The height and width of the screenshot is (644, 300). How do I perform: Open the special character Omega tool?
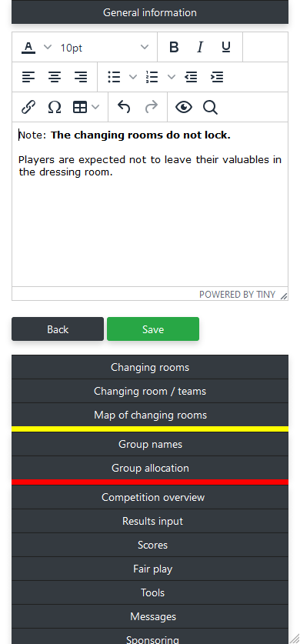55,107
